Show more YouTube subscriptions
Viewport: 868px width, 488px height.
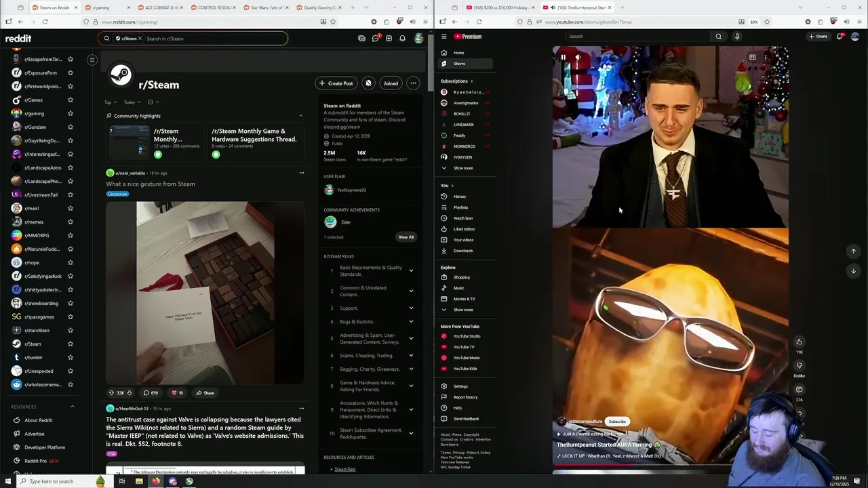[x=462, y=168]
